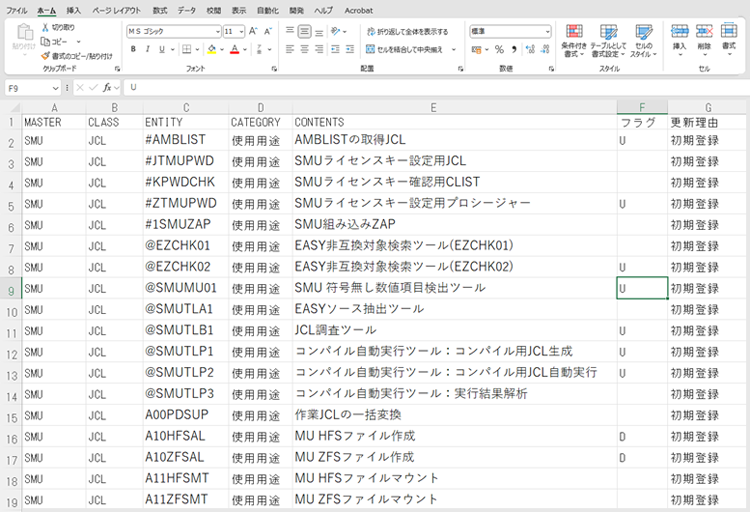Open the clipboard group dialog launcher
Screen dimensions: 750x512
[117, 68]
